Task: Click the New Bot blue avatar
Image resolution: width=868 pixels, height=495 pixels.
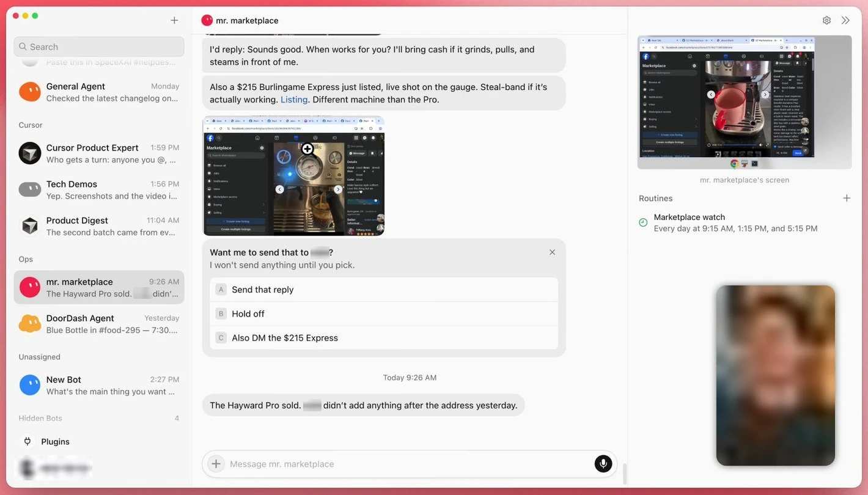Action: coord(30,385)
